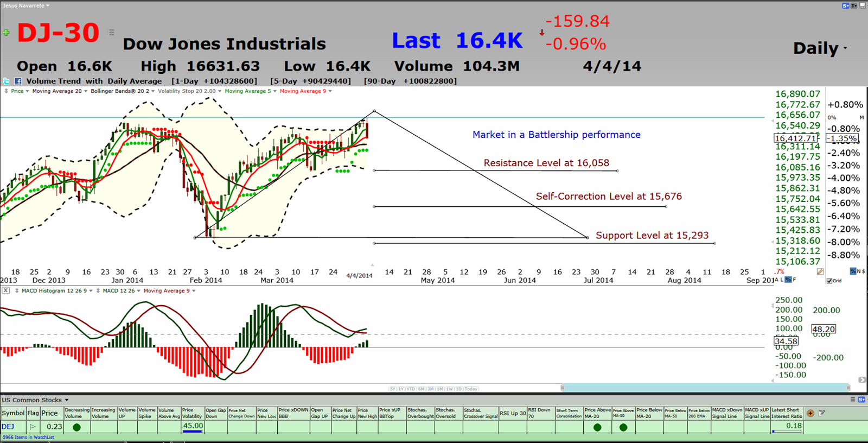868x443 pixels.
Task: Select the 6M time range
Action: point(421,389)
